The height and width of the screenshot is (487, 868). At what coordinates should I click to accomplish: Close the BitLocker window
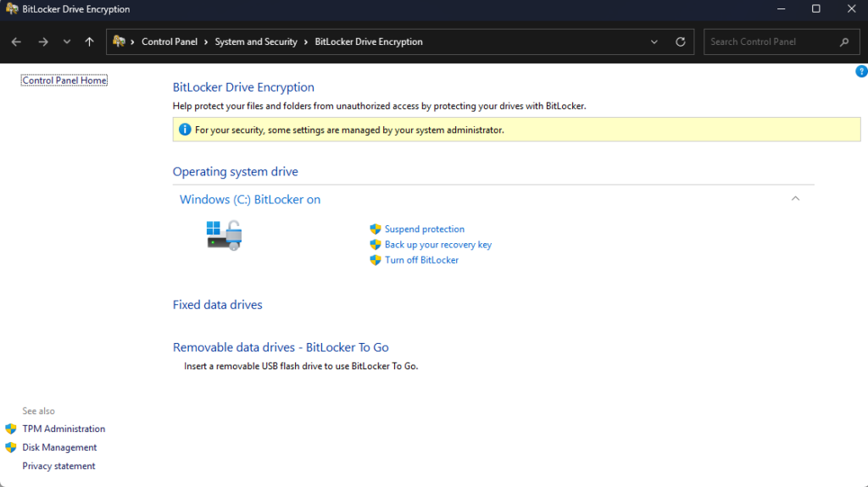[851, 8]
